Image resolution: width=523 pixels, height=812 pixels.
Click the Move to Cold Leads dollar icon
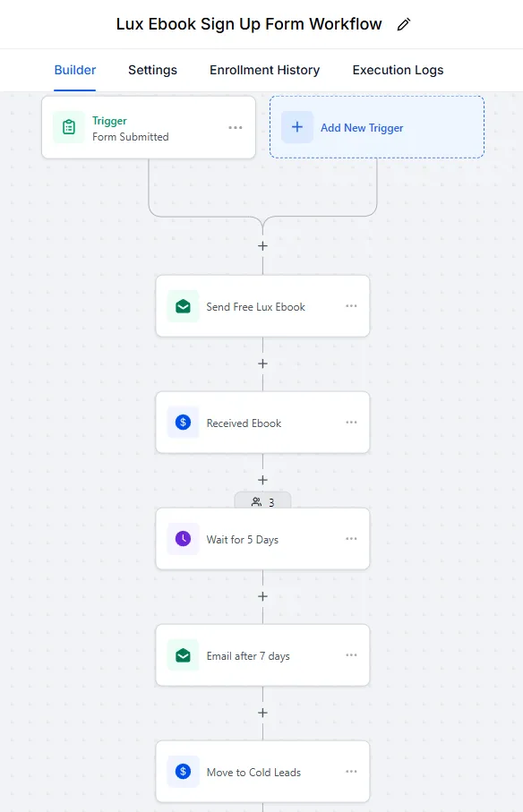point(183,772)
